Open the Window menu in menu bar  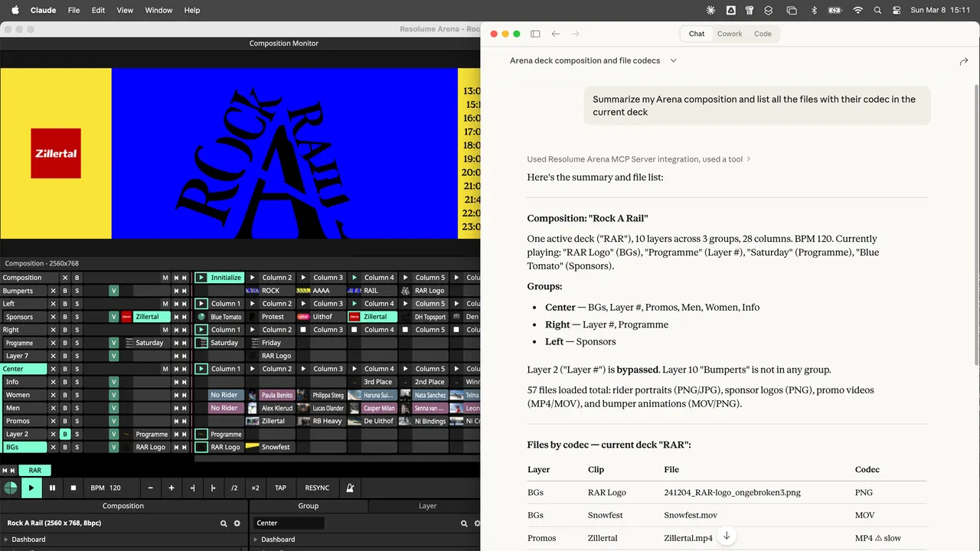(x=158, y=10)
